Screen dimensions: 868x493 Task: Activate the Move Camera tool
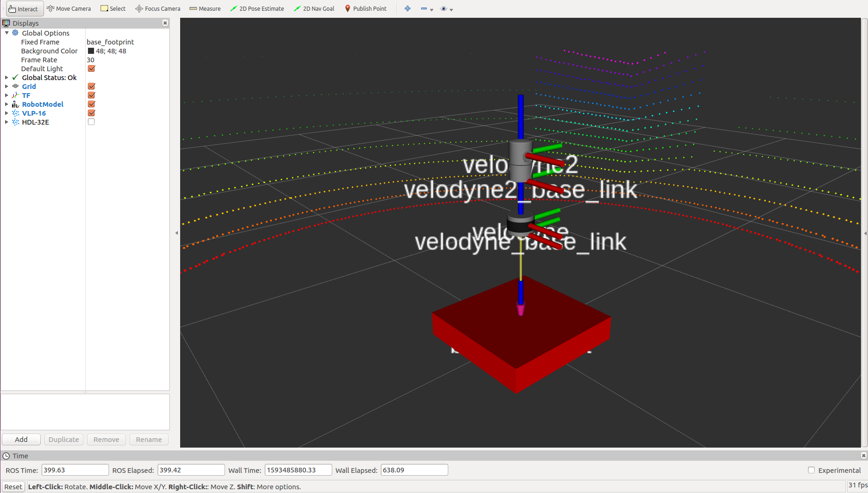[x=69, y=8]
